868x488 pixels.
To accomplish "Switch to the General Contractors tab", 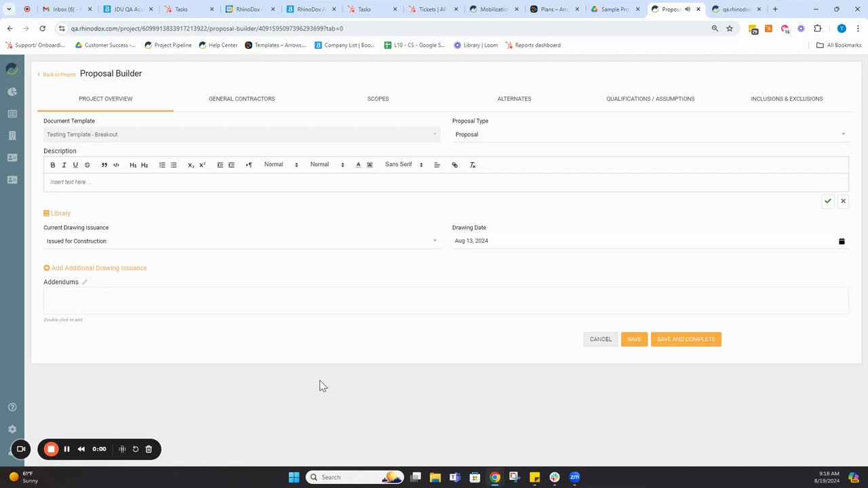I will coord(241,99).
